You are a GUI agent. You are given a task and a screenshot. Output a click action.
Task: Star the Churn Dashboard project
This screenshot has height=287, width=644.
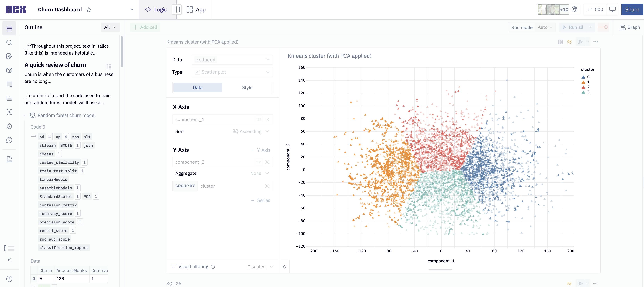(89, 10)
